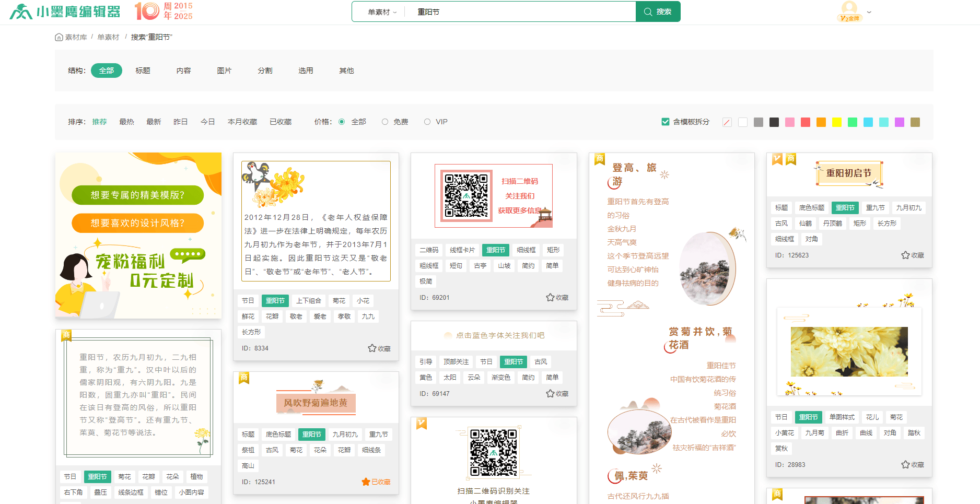
Task: Expand the account menu arrow beside avatar
Action: [869, 12]
